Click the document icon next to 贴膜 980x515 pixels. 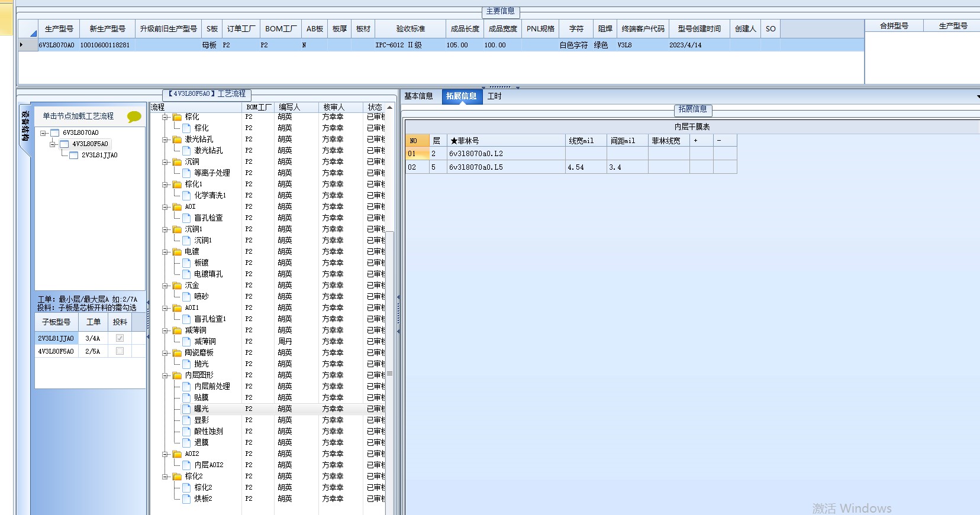click(x=186, y=398)
